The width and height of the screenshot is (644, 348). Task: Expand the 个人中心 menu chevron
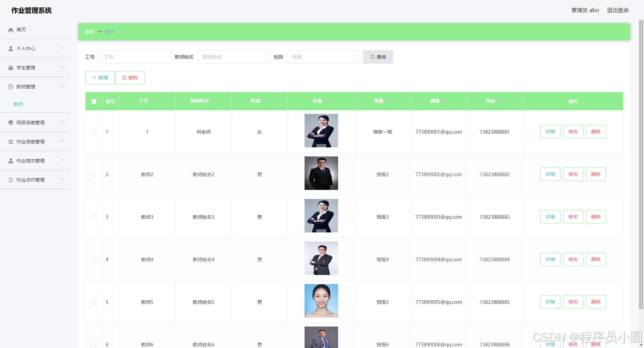click(x=62, y=48)
